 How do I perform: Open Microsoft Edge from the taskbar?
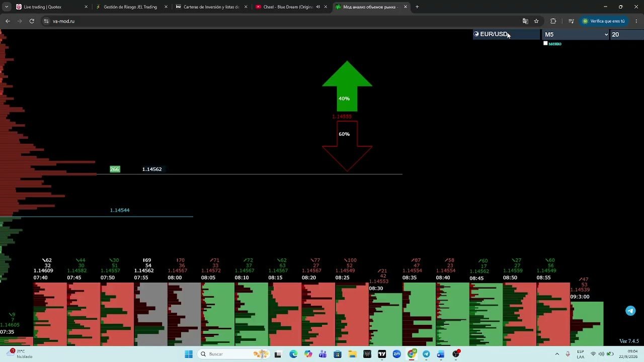click(293, 354)
